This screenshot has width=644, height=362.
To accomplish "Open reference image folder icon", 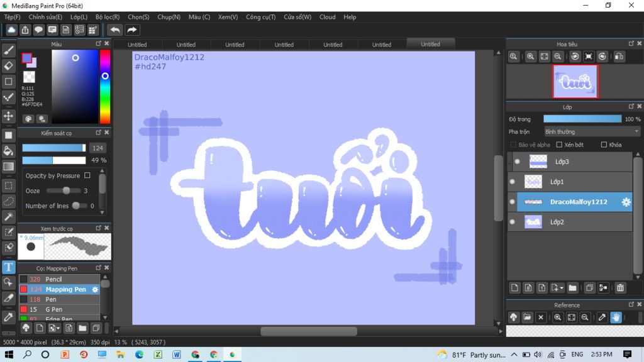I will click(527, 317).
